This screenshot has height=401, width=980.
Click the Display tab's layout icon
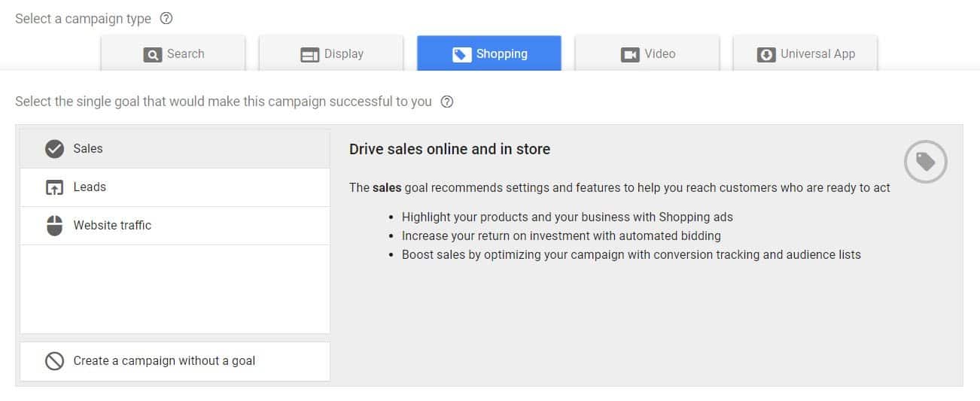310,54
